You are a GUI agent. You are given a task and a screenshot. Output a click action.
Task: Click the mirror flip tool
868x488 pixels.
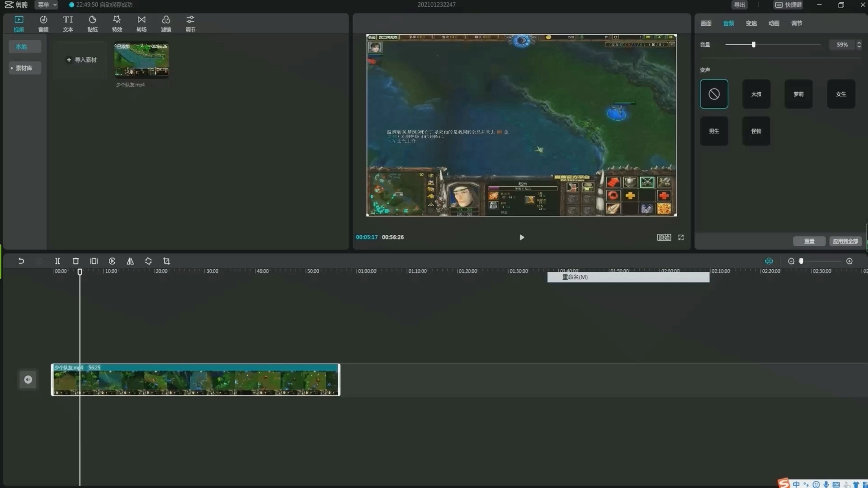click(x=130, y=261)
